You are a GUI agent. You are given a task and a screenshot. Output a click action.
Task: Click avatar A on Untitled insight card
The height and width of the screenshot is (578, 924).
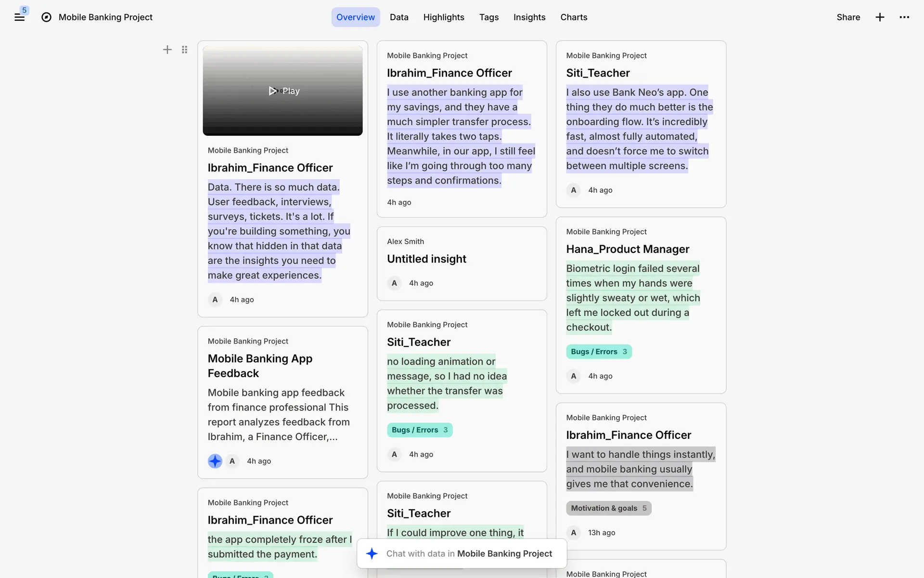[x=394, y=283]
